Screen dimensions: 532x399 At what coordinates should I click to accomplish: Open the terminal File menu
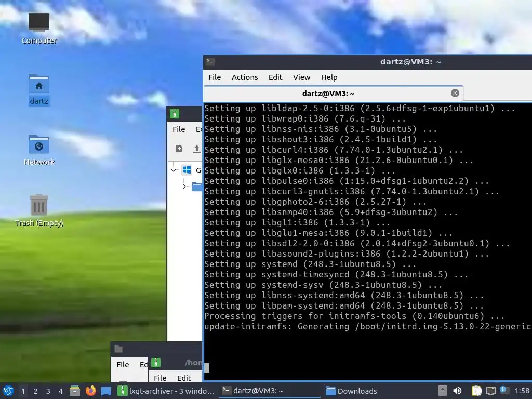tap(215, 77)
